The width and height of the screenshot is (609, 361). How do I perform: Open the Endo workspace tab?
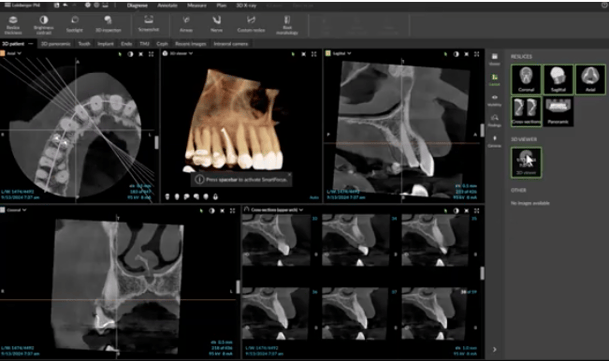(x=126, y=44)
